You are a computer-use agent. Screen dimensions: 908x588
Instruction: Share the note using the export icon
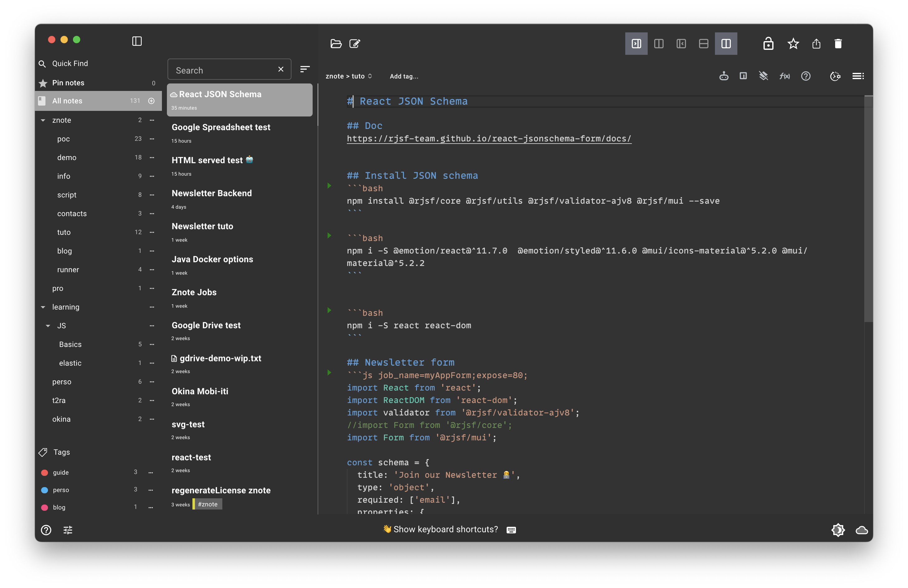click(x=816, y=44)
